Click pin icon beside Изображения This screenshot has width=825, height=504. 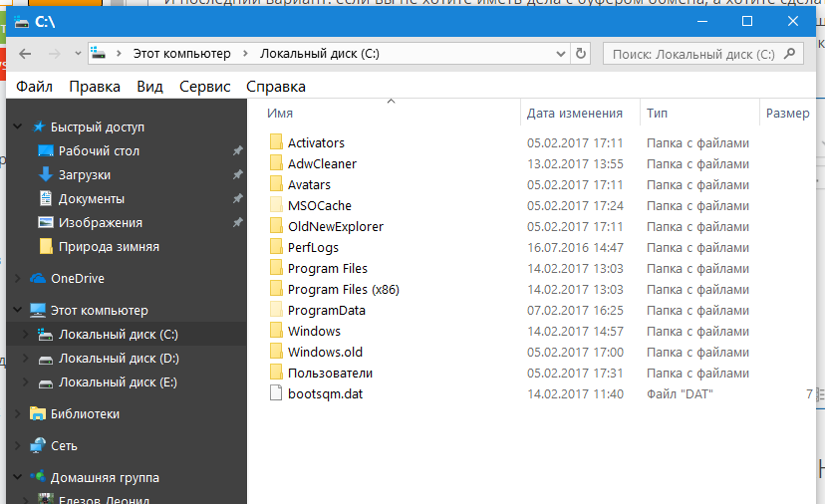238,222
